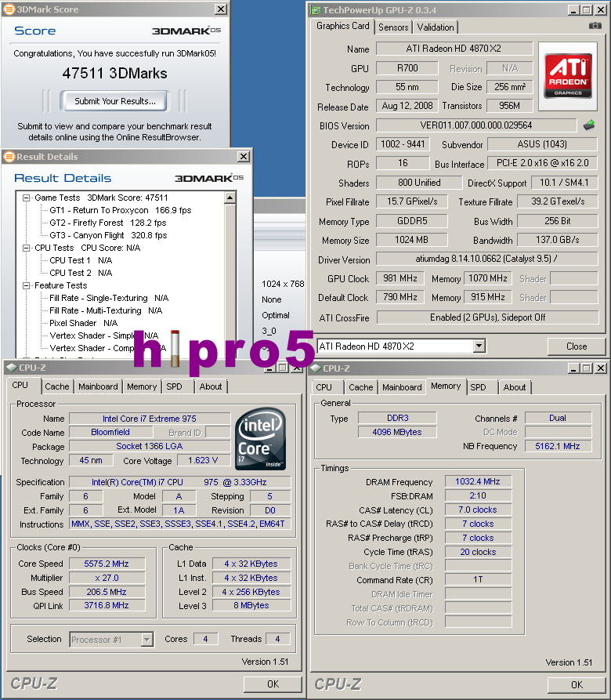Click the 47511 3DMarks score text
The height and width of the screenshot is (700, 611).
114,73
